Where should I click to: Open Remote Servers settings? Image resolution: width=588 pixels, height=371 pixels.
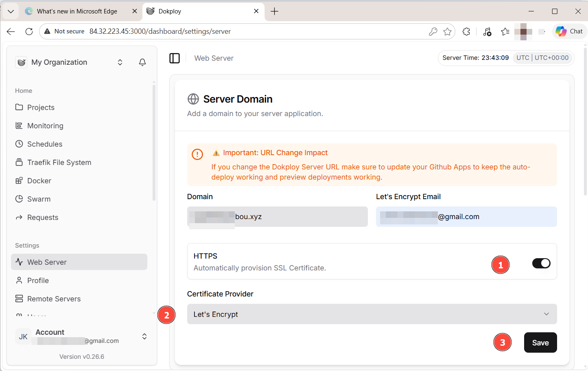tap(53, 299)
